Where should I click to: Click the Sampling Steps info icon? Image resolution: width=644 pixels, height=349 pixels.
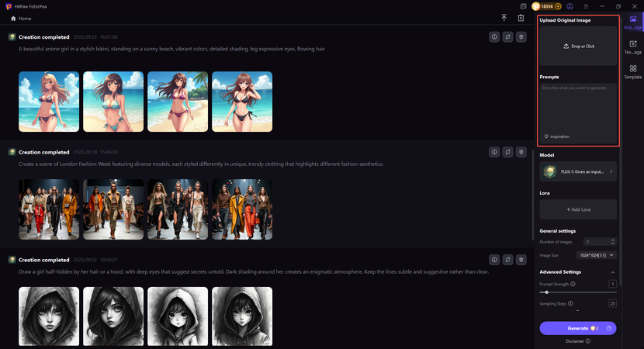pyautogui.click(x=570, y=304)
